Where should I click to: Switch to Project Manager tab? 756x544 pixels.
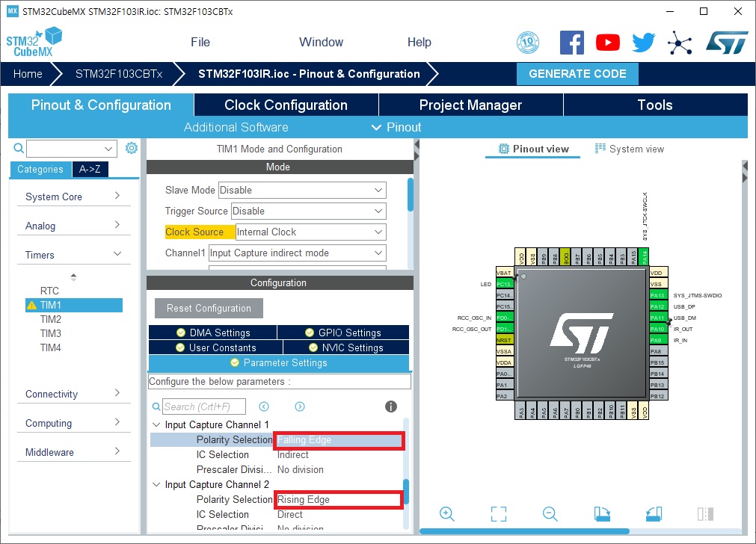[470, 105]
